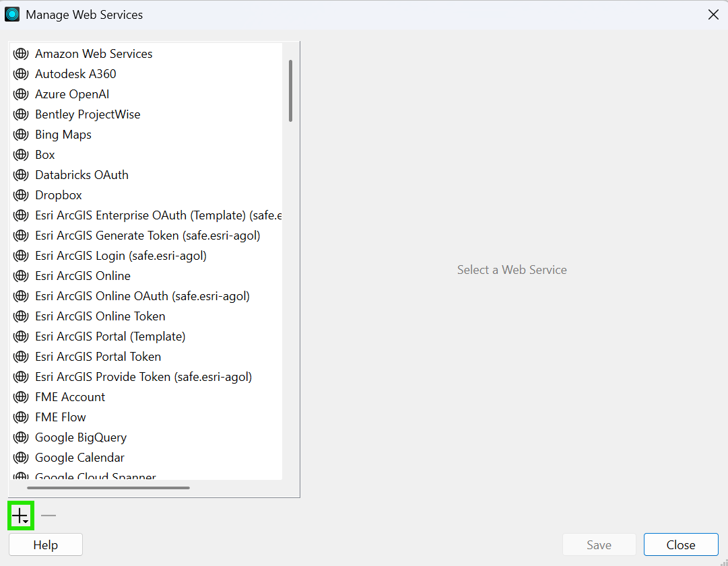The image size is (728, 566).
Task: Click the add web service plus button
Action: coord(20,516)
